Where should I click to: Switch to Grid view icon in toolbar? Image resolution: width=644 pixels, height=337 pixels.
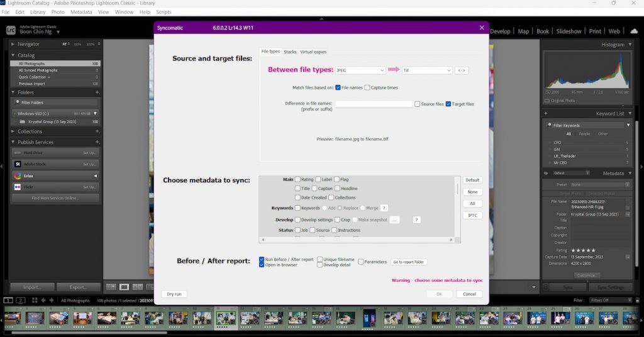tap(111, 287)
